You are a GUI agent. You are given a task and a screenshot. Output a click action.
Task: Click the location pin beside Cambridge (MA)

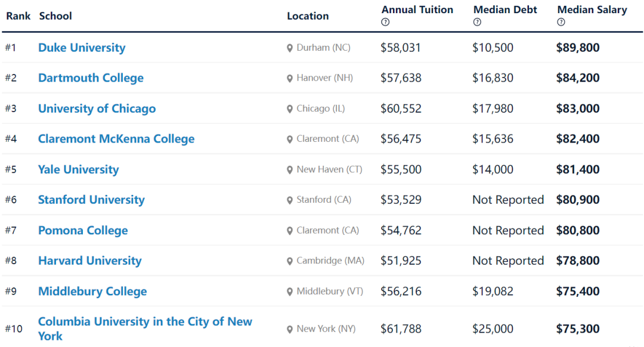[x=290, y=261]
